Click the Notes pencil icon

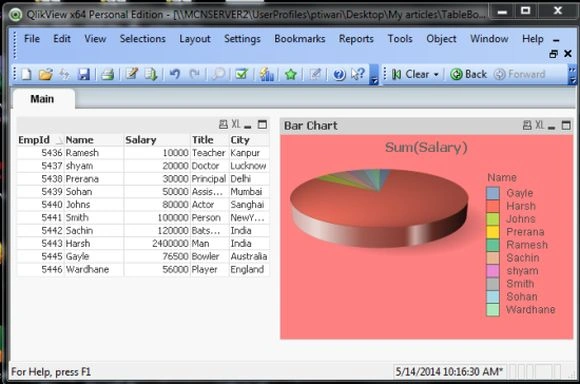pyautogui.click(x=315, y=74)
